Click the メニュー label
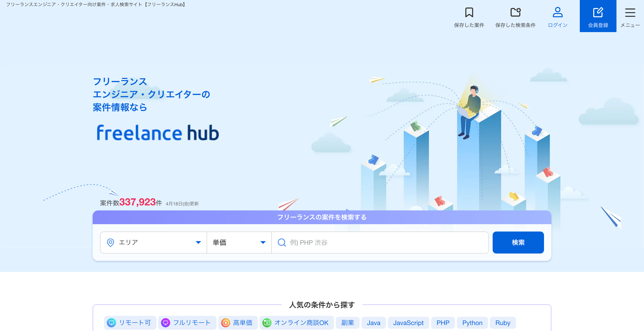This screenshot has height=331, width=644. coord(630,25)
